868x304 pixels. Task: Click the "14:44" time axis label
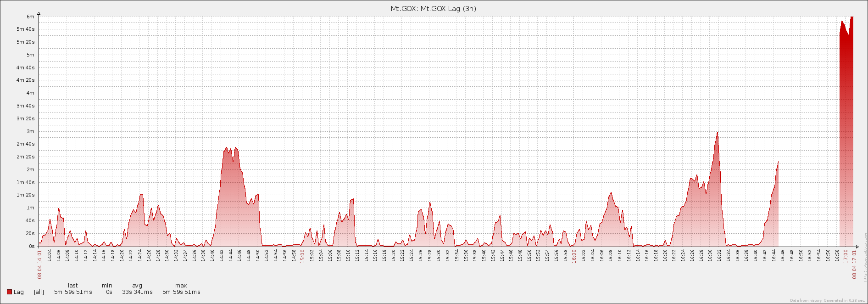pos(230,255)
